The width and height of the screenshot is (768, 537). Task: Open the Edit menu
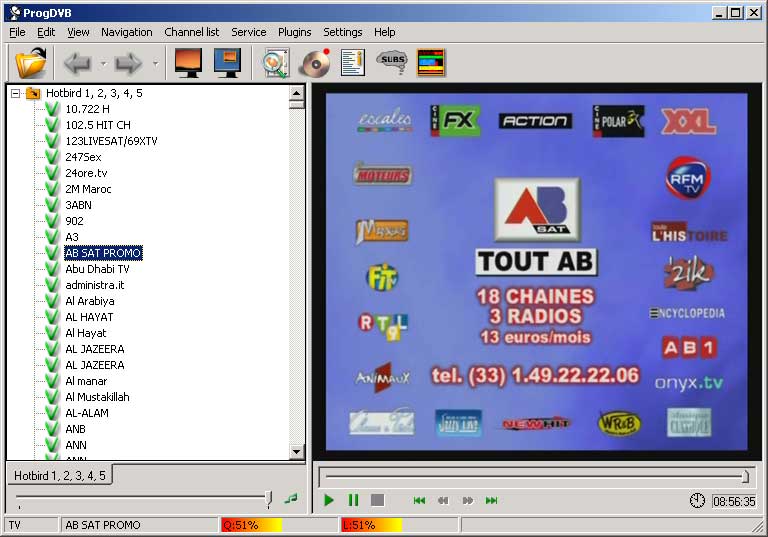point(46,32)
